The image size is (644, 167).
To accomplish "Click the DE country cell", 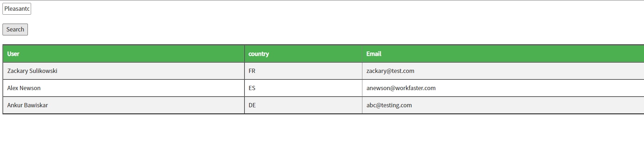I will [x=303, y=105].
